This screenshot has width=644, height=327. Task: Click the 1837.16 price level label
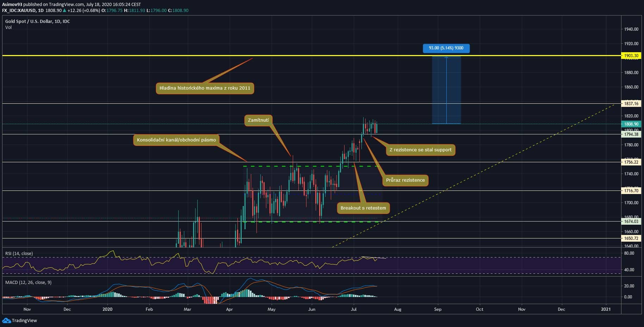tap(631, 104)
